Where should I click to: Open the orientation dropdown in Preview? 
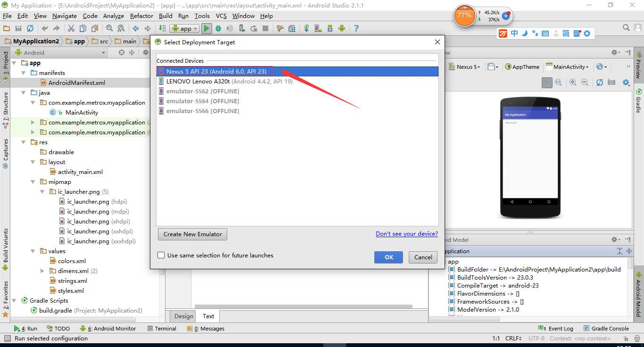[494, 67]
